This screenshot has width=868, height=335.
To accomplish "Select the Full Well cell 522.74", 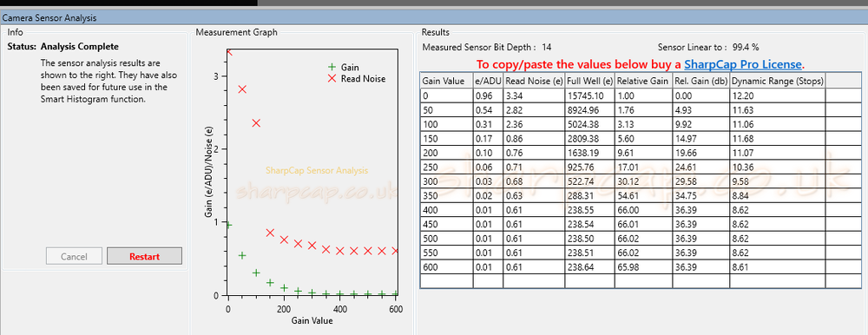I will 590,181.
